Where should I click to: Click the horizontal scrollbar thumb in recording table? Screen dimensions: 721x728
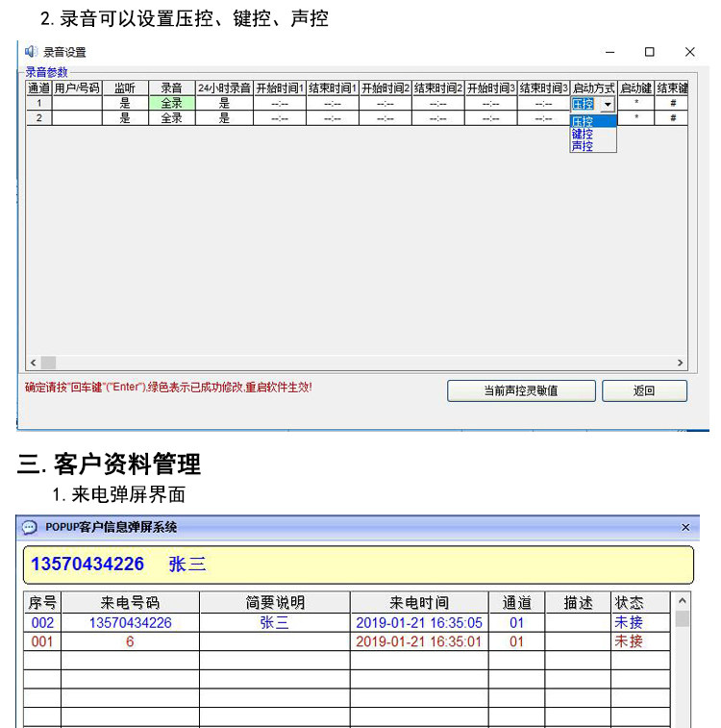click(x=48, y=363)
